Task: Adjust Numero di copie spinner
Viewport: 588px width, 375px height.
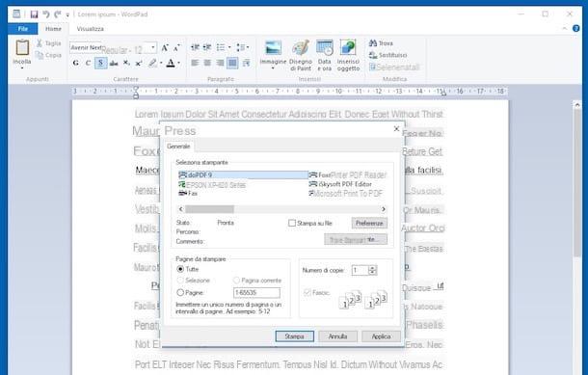Action: click(372, 270)
